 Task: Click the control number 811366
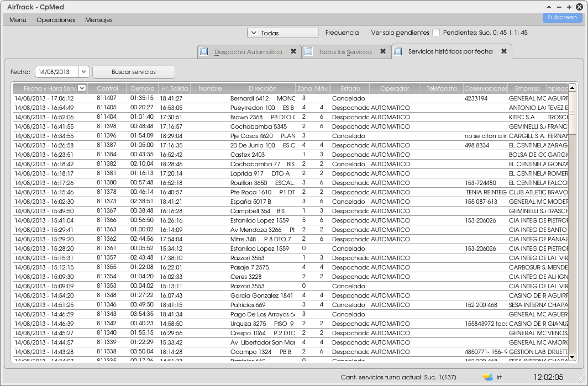click(107, 220)
